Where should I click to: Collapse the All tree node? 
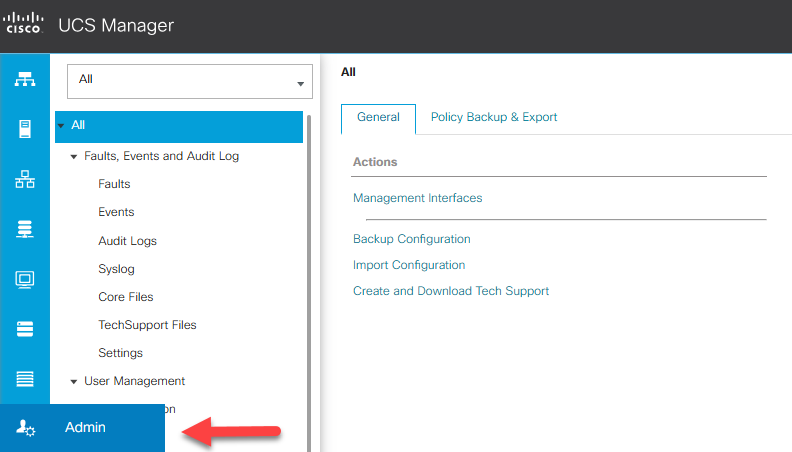(x=61, y=125)
